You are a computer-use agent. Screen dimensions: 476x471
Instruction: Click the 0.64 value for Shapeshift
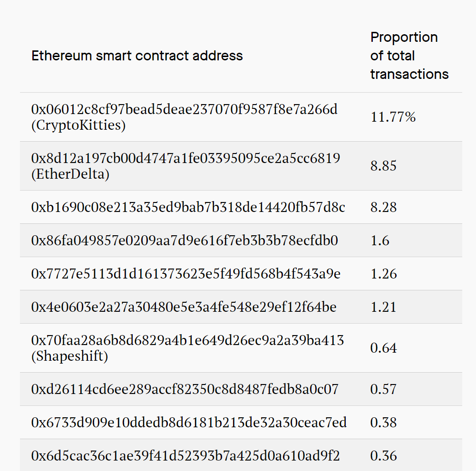pyautogui.click(x=383, y=348)
